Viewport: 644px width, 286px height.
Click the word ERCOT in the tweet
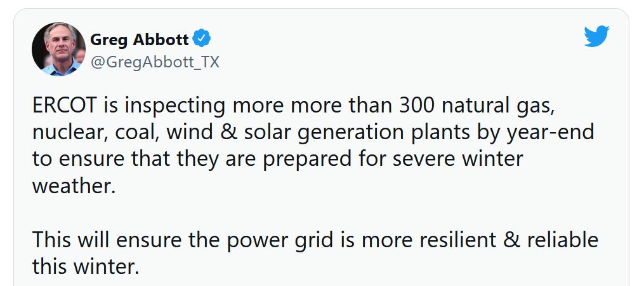(64, 106)
